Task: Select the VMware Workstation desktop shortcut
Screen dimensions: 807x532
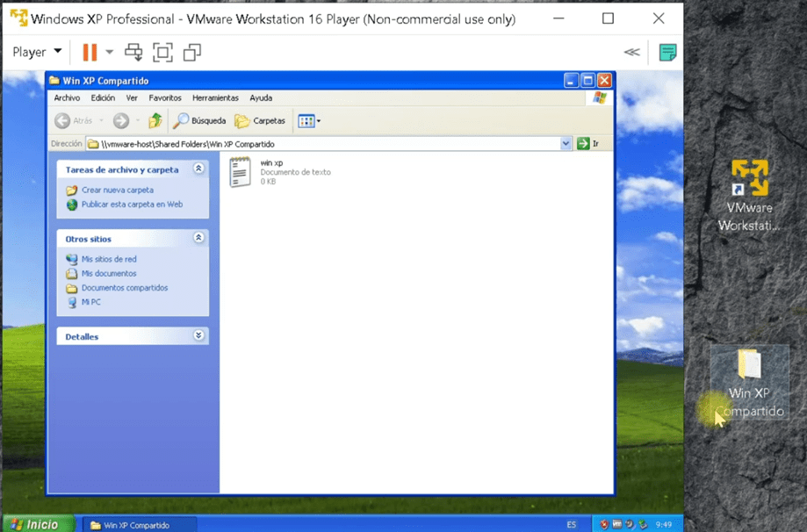Action: pos(749,196)
